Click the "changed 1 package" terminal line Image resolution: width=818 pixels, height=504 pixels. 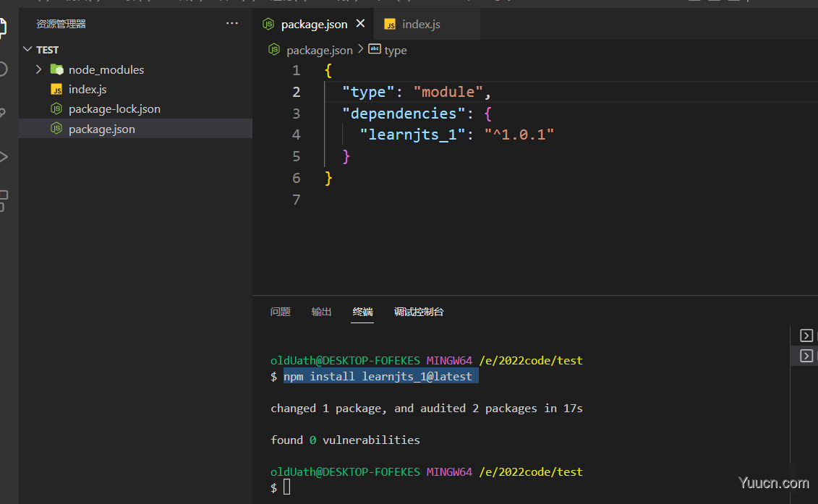(x=426, y=408)
